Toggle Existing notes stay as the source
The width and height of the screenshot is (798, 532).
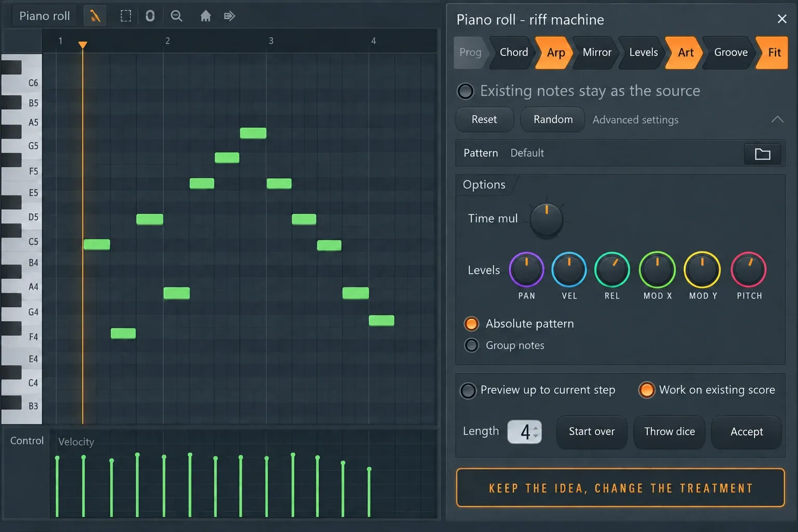[x=465, y=91]
